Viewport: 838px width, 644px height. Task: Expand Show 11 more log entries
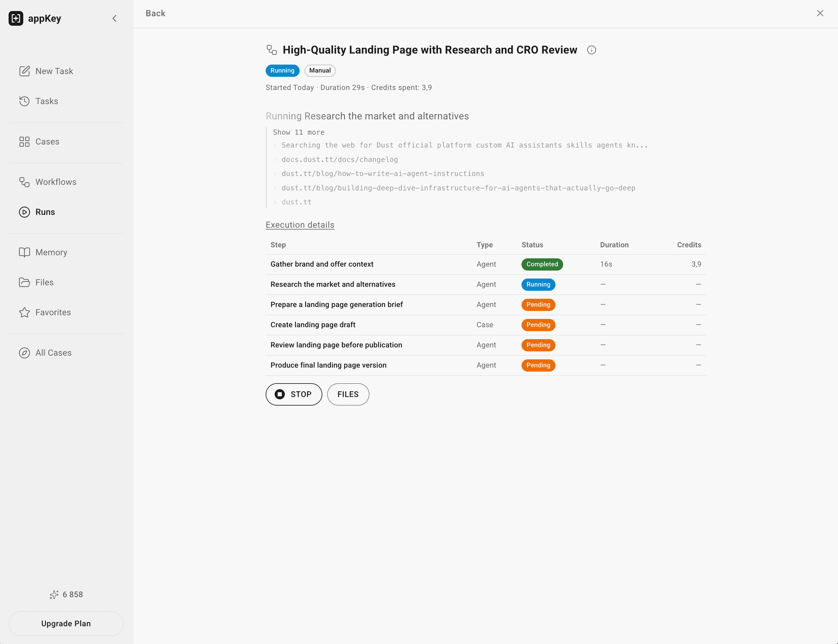299,132
